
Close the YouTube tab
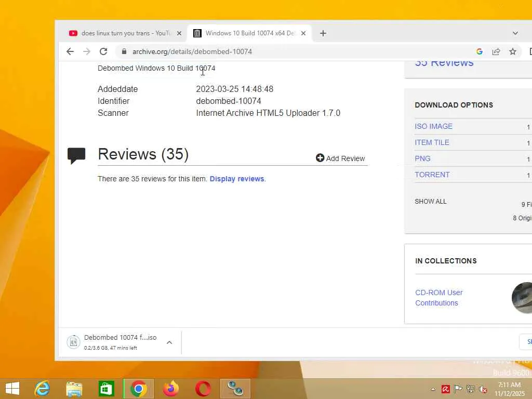tap(179, 33)
